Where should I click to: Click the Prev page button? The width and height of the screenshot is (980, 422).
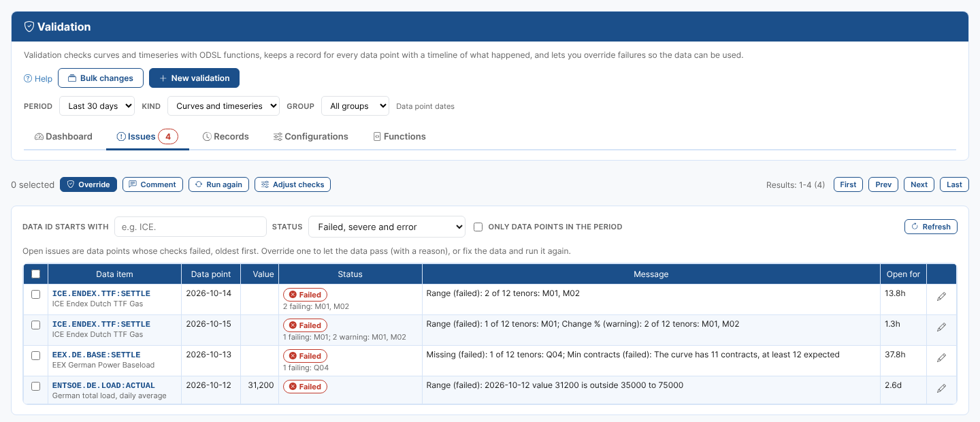[883, 184]
